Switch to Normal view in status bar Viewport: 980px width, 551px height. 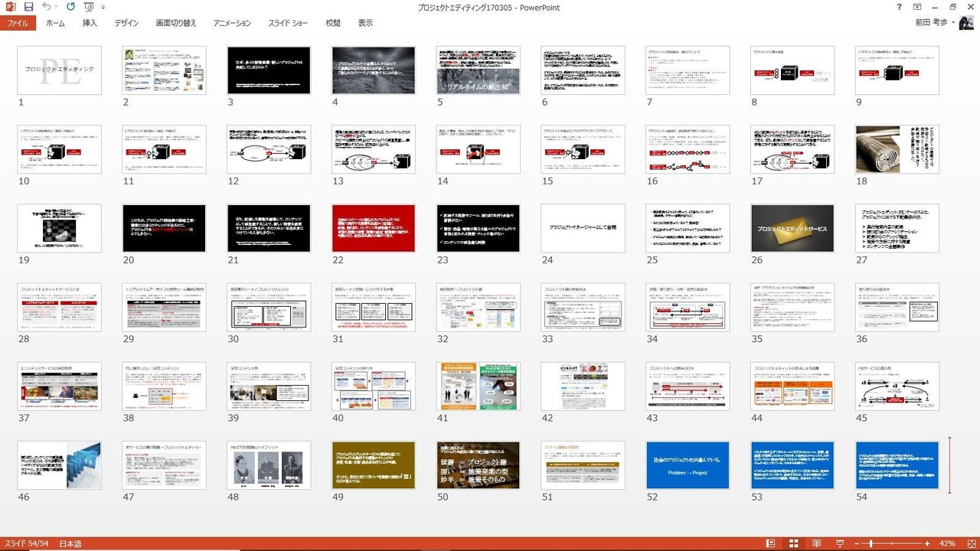click(771, 543)
